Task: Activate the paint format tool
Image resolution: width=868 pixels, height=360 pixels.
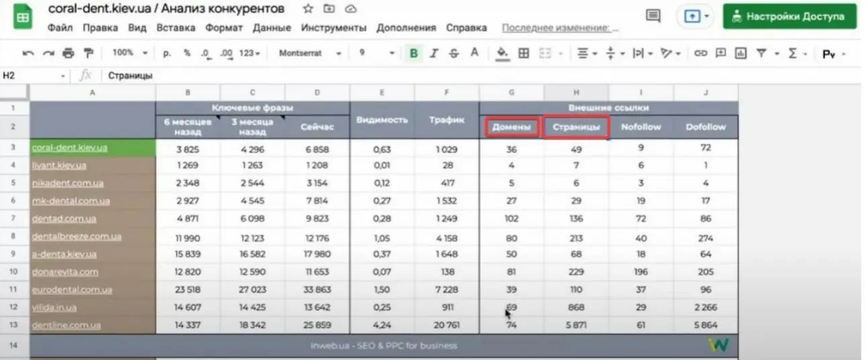Action: tap(88, 53)
